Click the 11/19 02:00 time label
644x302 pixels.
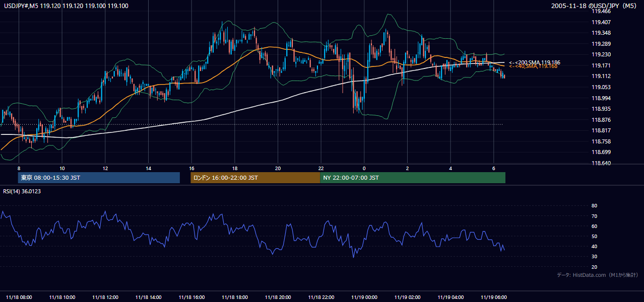coord(408,297)
